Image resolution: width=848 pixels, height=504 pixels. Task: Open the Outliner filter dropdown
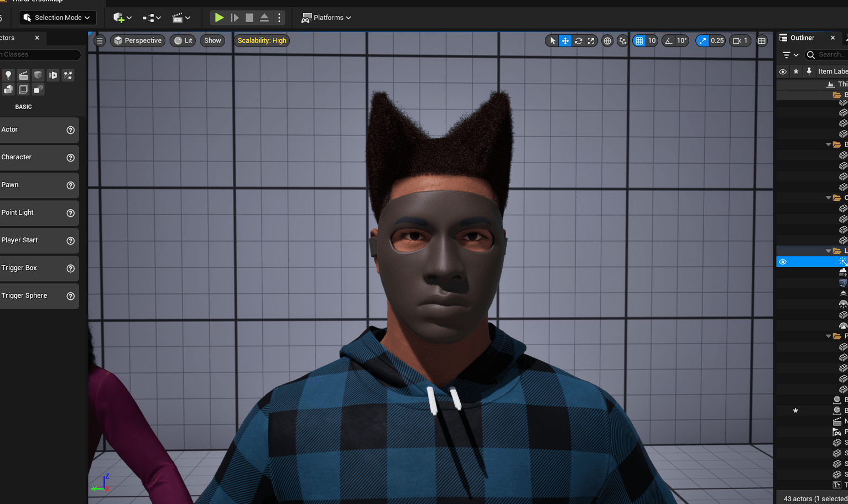pos(790,55)
